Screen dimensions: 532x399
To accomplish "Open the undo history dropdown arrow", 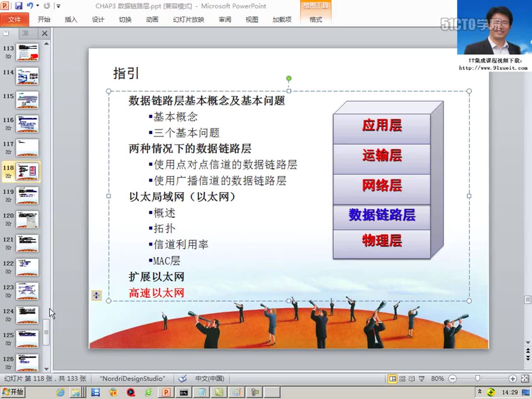I will tap(38, 6).
